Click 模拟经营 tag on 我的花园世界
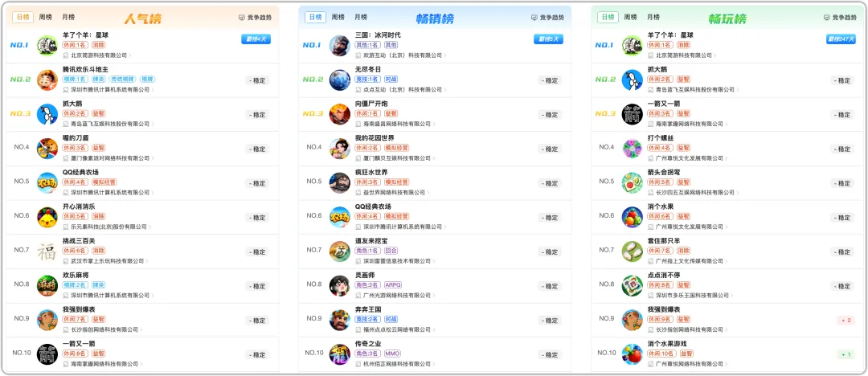Image resolution: width=868 pixels, height=376 pixels. click(397, 148)
